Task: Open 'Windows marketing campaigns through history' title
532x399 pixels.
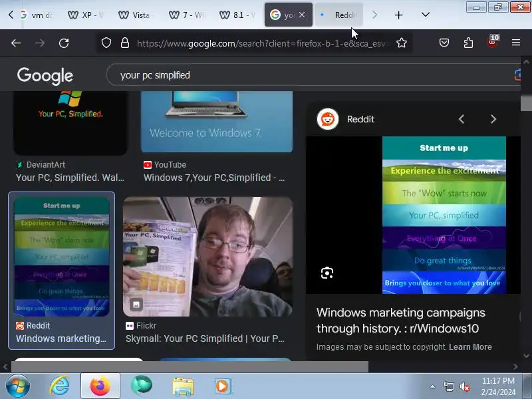Action: click(x=401, y=321)
